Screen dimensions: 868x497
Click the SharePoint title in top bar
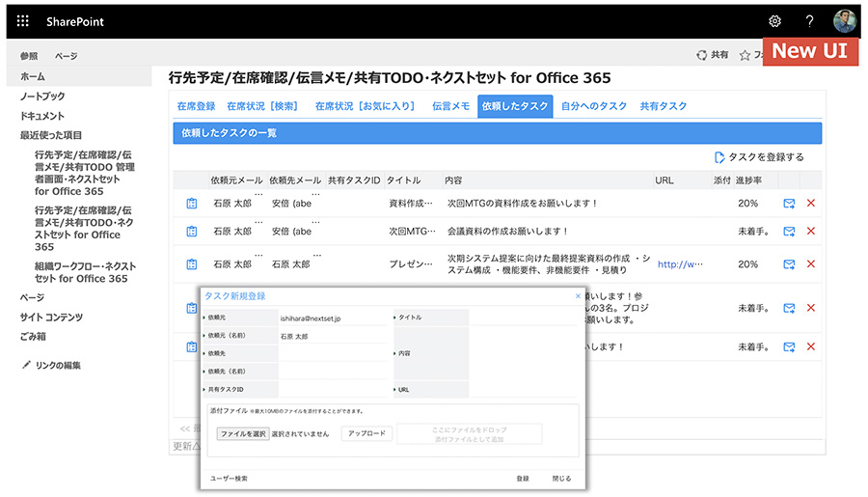click(74, 21)
